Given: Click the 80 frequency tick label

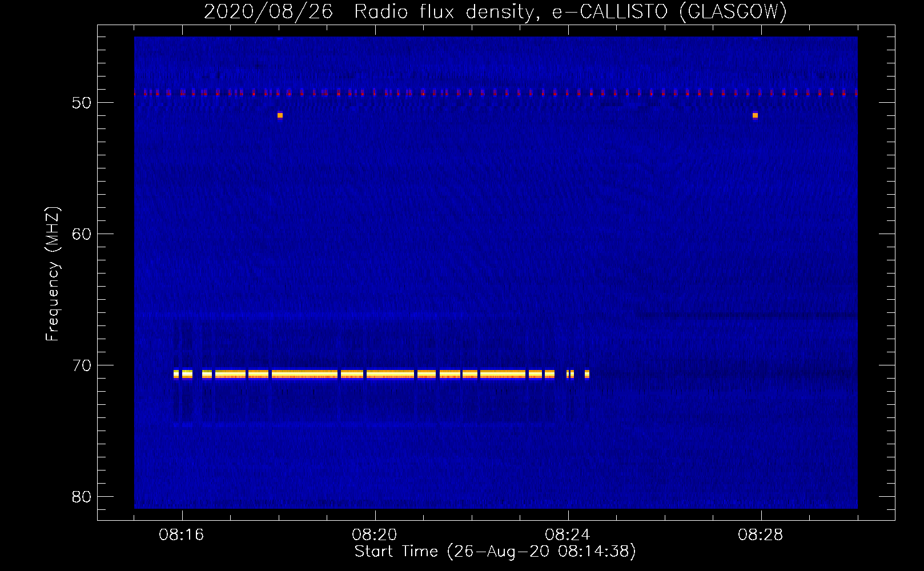Looking at the screenshot, I should pos(82,497).
